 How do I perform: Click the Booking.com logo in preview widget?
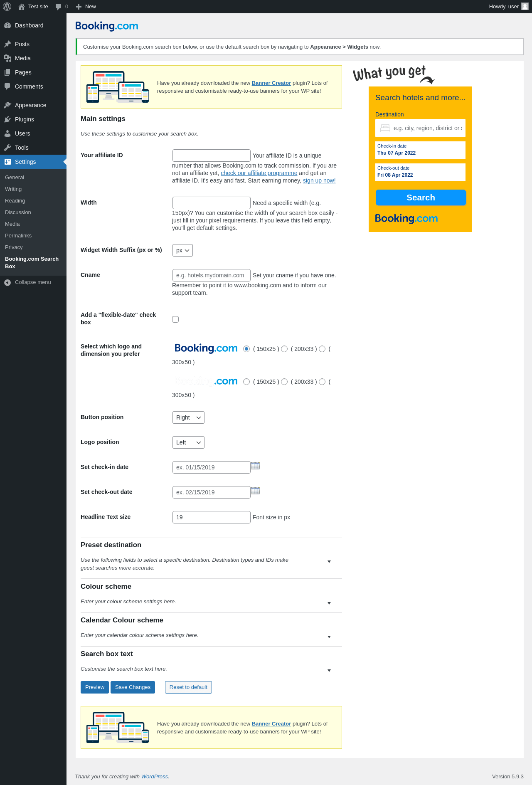coord(406,219)
